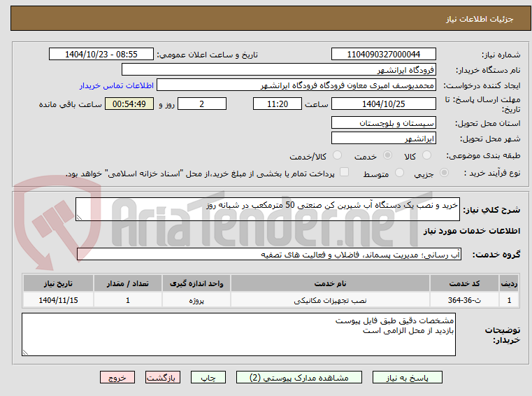532x396 pixels.
Task: Click the row number cell 1
Action: point(509,300)
